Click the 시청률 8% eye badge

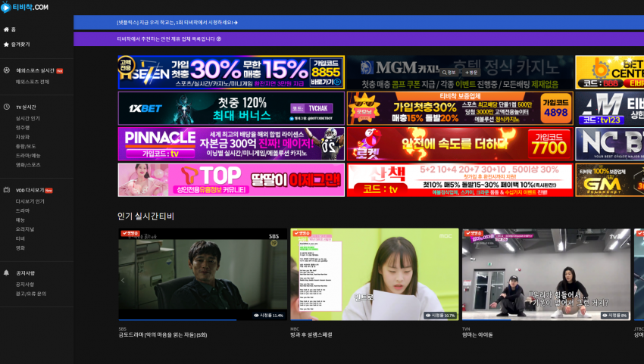point(614,315)
